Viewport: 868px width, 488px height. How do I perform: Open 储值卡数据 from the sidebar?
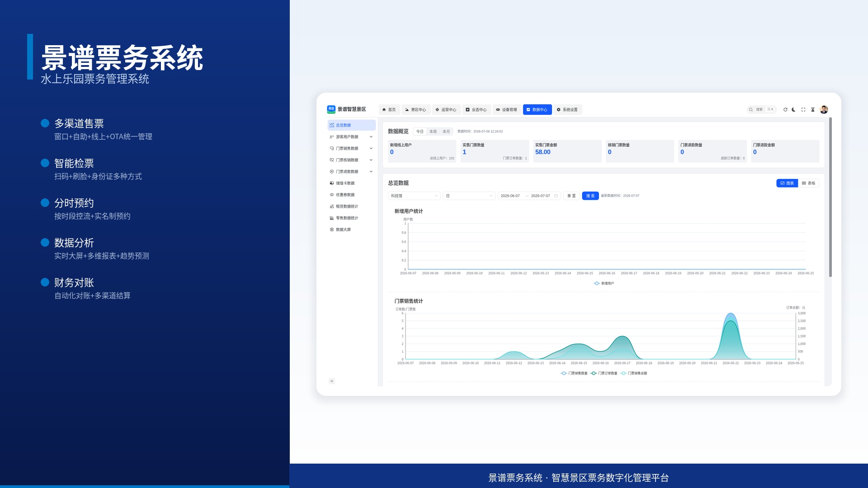click(352, 183)
